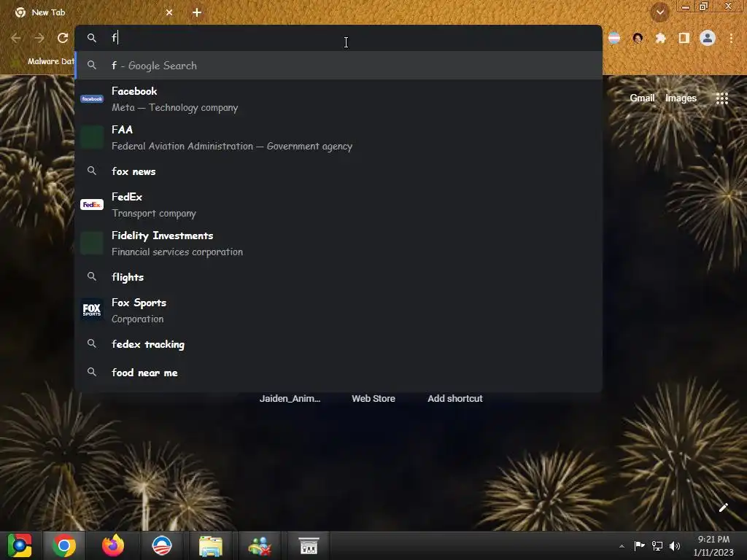Screen dimensions: 747x560
Task: Open Jaiden_Anim... shortcut
Action: pyautogui.click(x=290, y=399)
